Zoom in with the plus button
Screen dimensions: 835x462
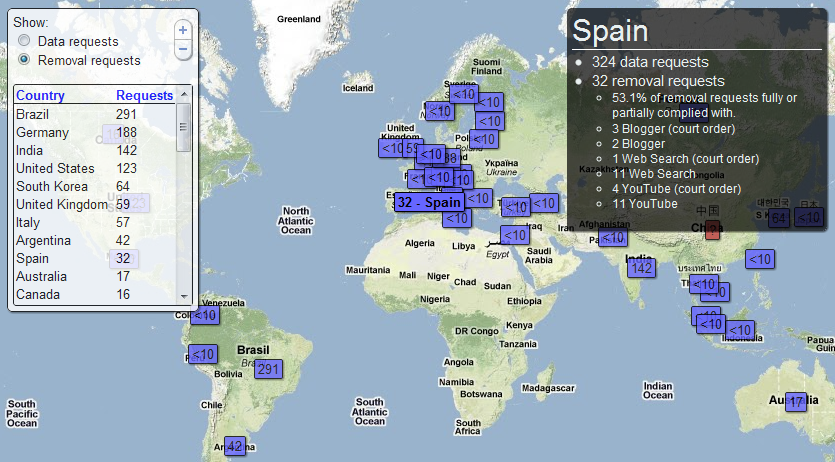tap(183, 30)
